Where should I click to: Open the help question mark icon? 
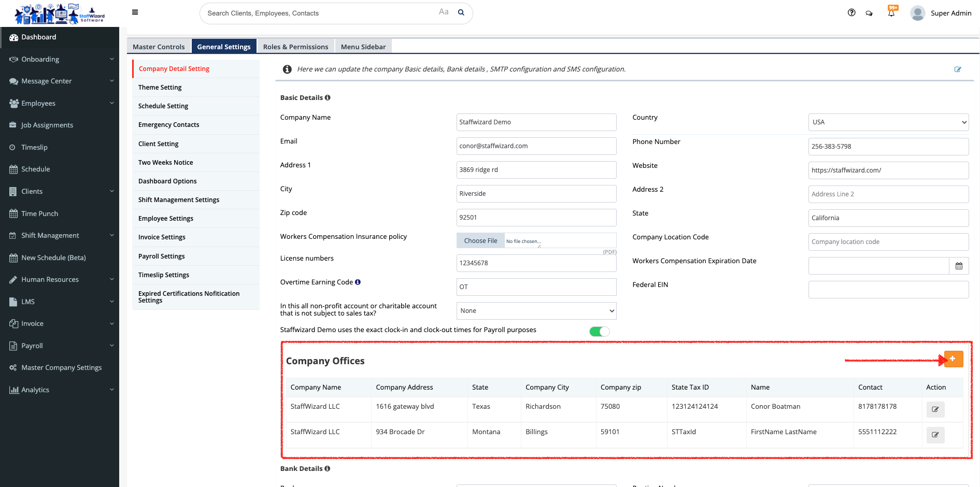[x=851, y=13]
